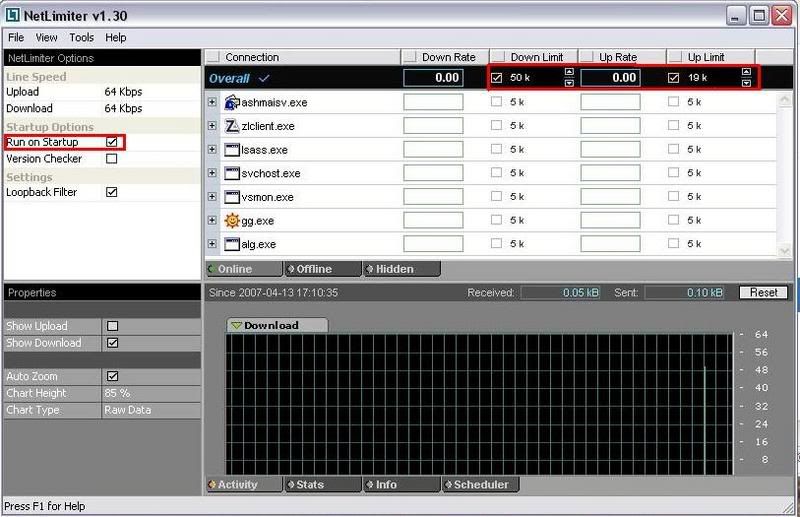Click Chart Height 85 % value
This screenshot has width=800, height=517.
[x=117, y=393]
